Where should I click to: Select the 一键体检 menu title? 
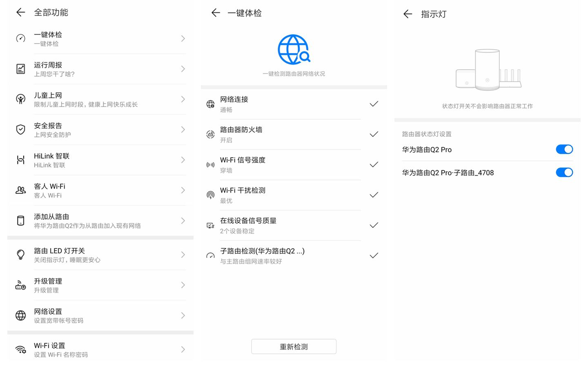(x=48, y=35)
